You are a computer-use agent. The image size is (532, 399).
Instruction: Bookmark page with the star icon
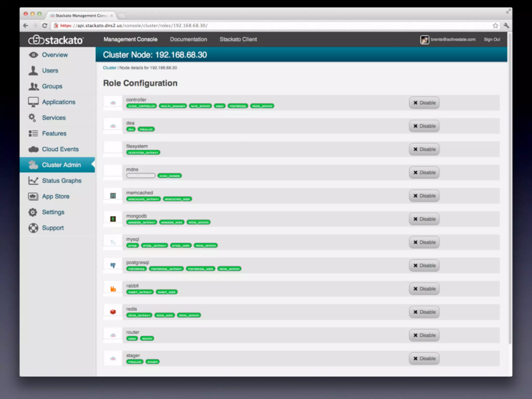(495, 25)
